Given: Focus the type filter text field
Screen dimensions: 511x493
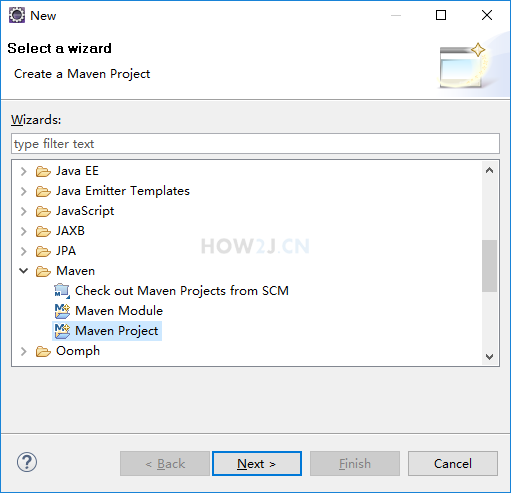Looking at the screenshot, I should click(x=255, y=144).
